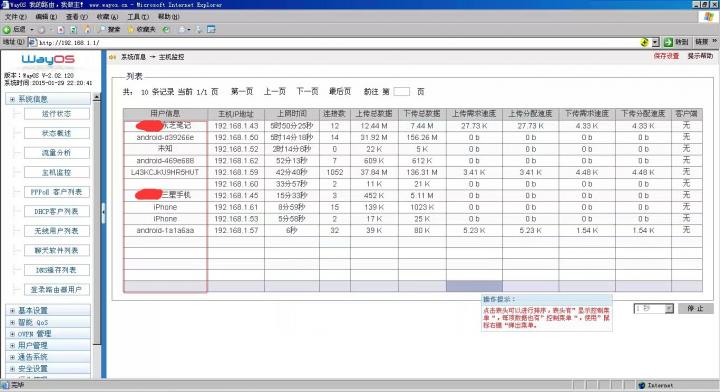The height and width of the screenshot is (392, 720).
Task: Click the 链接 links toolbar label
Action: tap(702, 42)
